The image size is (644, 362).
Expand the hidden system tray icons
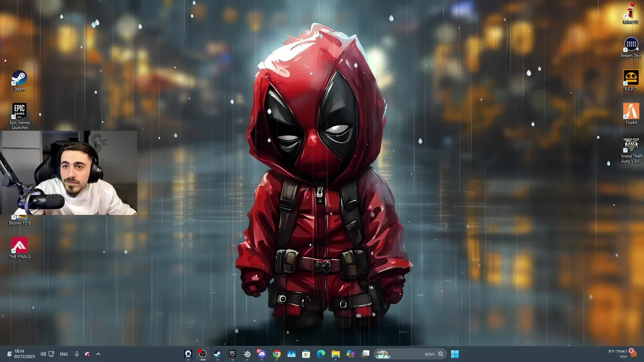point(98,354)
